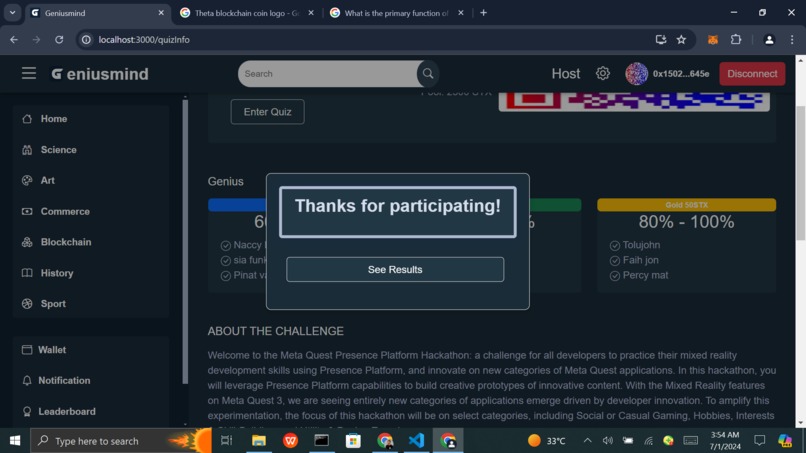Click the search magnifier button
This screenshot has height=453, width=806.
click(x=428, y=74)
